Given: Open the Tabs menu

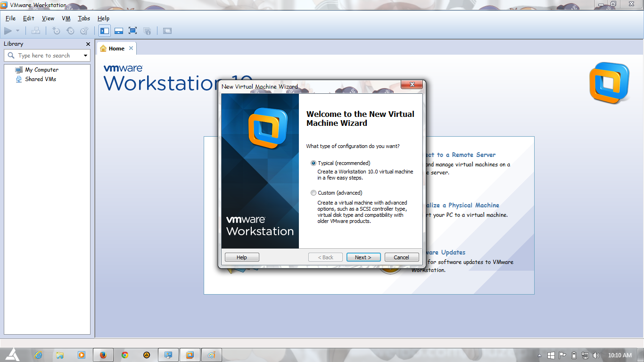Looking at the screenshot, I should [83, 18].
